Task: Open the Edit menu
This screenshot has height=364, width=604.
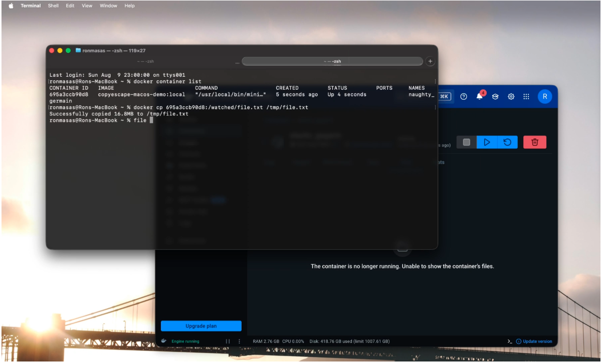Action: click(70, 6)
